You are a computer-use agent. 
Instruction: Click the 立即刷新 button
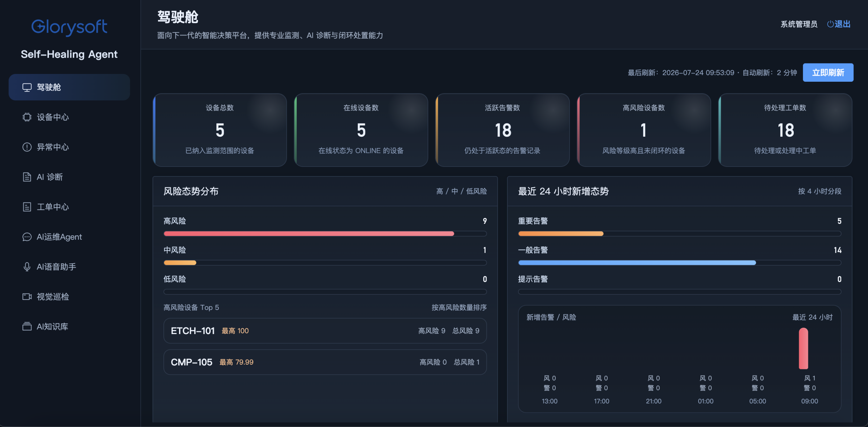pyautogui.click(x=828, y=73)
